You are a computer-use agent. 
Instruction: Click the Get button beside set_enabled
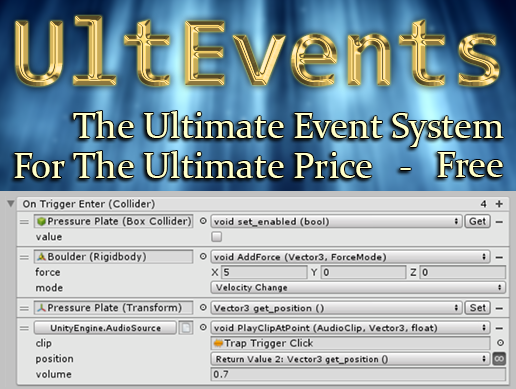[x=478, y=221]
